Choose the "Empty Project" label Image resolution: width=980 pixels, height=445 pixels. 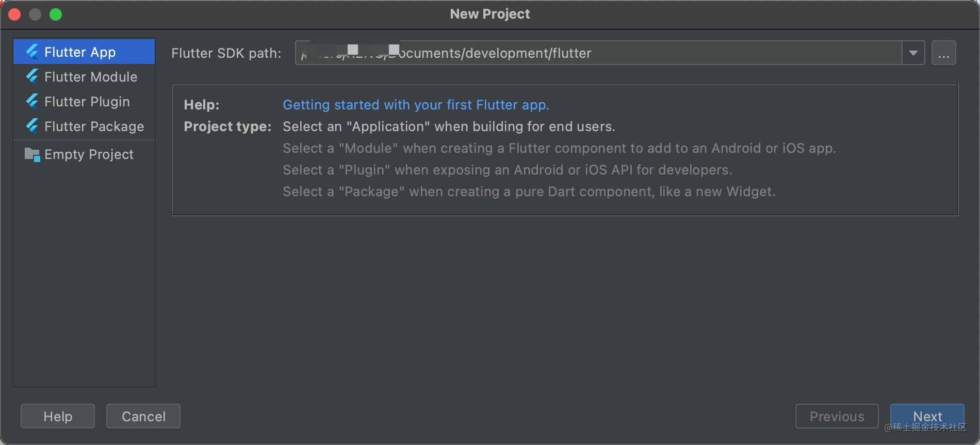pyautogui.click(x=89, y=154)
